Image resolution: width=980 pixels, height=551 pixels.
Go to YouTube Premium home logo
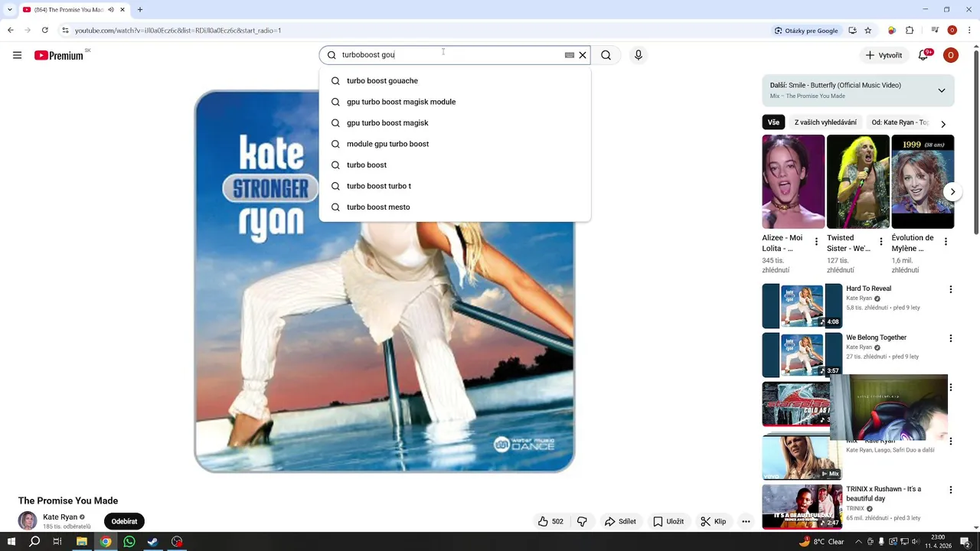click(59, 55)
